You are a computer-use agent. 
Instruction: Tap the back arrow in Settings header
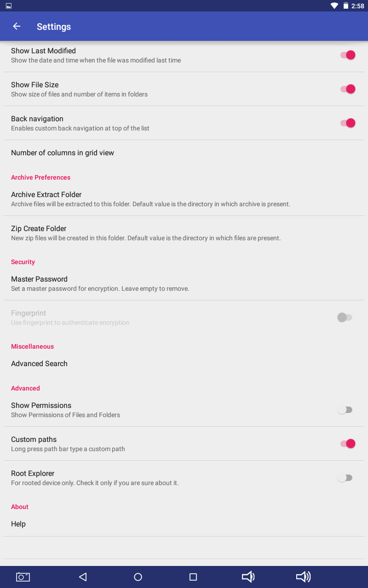point(17,26)
